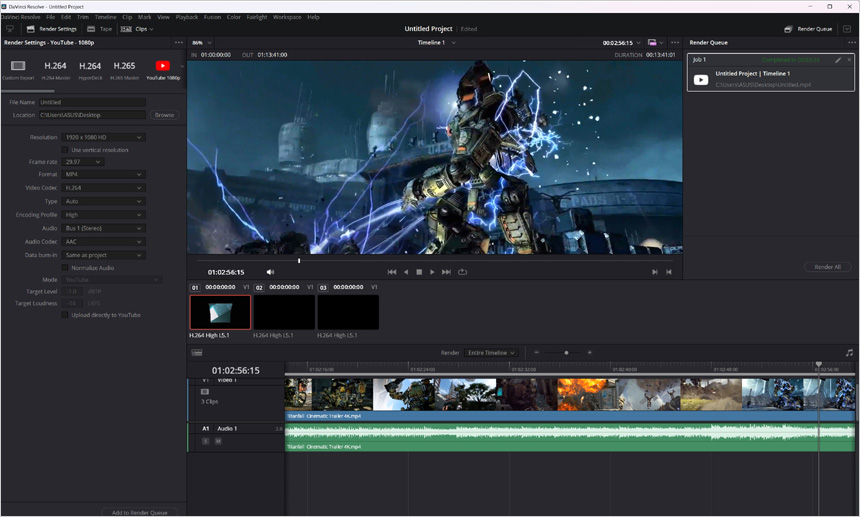Click the Browse button for Location
This screenshot has width=860, height=517.
coord(164,115)
